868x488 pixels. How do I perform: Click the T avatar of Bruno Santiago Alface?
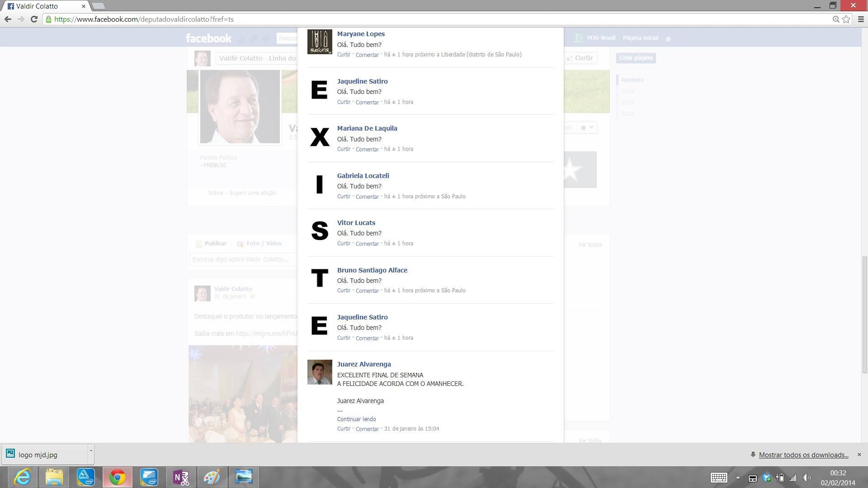coord(320,278)
